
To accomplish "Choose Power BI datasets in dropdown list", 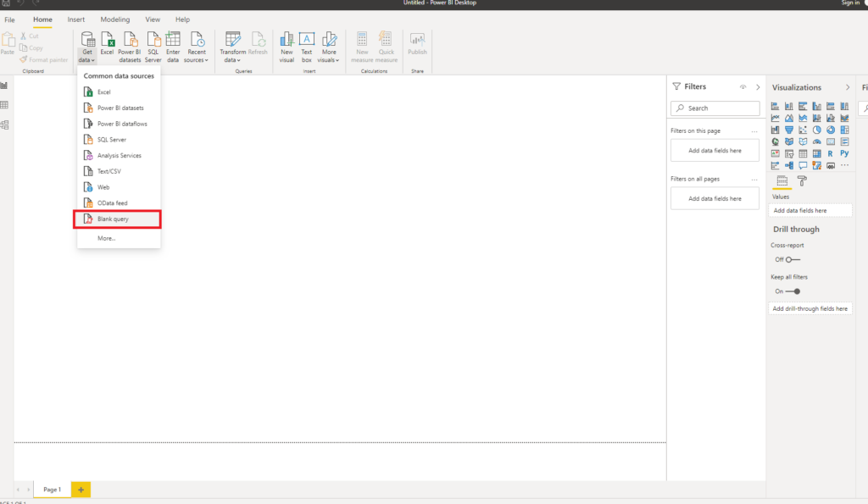I will pyautogui.click(x=119, y=108).
